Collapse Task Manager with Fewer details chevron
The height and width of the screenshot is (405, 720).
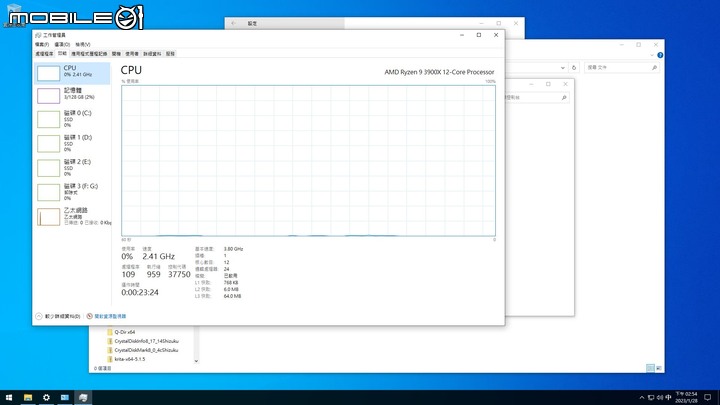[39, 316]
